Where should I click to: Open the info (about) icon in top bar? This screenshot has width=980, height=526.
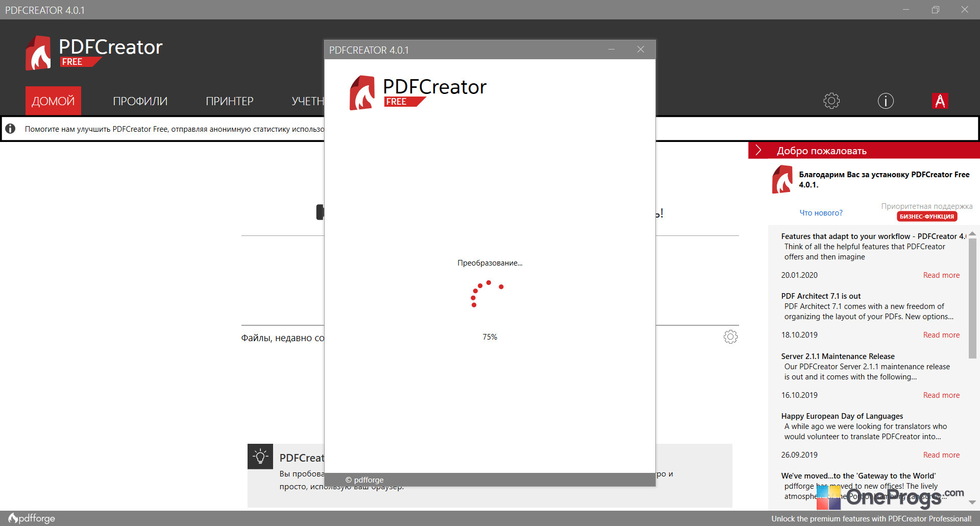click(x=886, y=101)
